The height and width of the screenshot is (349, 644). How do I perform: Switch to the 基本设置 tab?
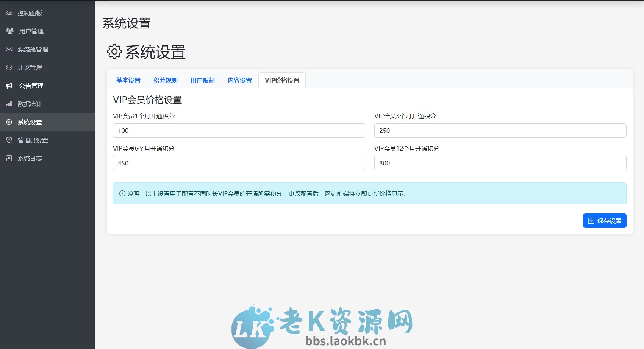128,80
